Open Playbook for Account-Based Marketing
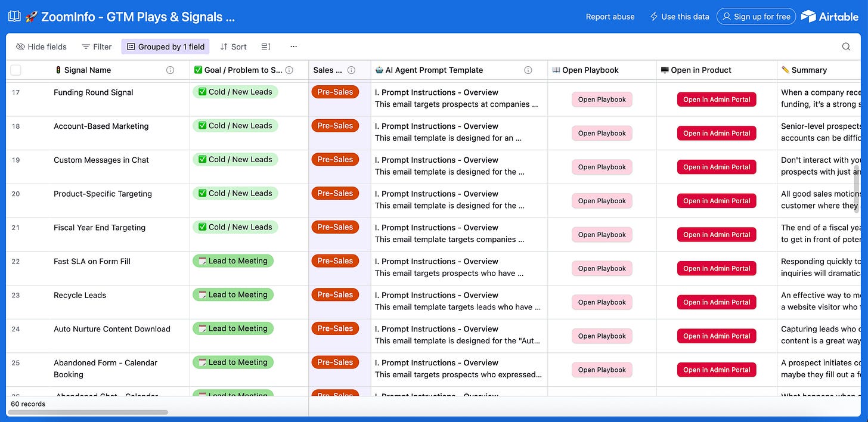Screen dimensions: 868x422 pyautogui.click(x=602, y=134)
